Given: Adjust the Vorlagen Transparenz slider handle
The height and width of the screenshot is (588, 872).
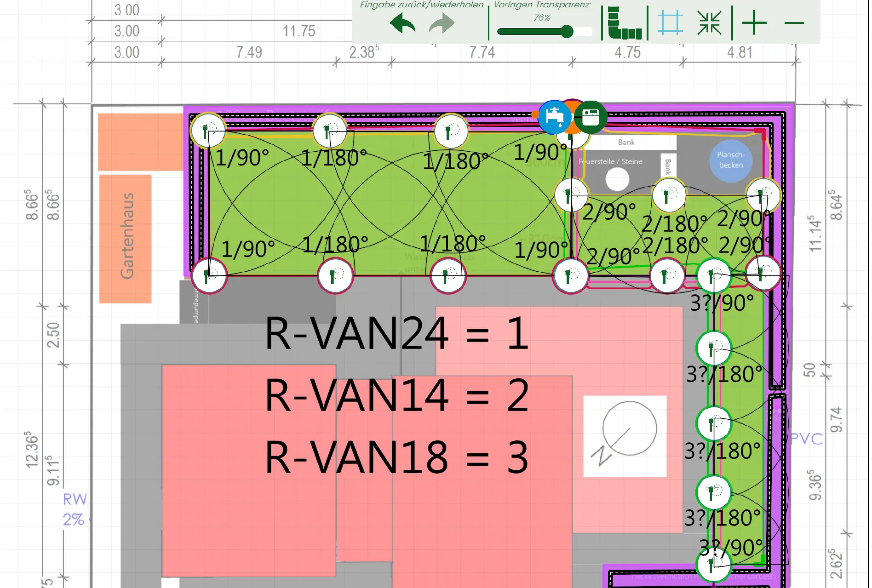Looking at the screenshot, I should pyautogui.click(x=567, y=31).
